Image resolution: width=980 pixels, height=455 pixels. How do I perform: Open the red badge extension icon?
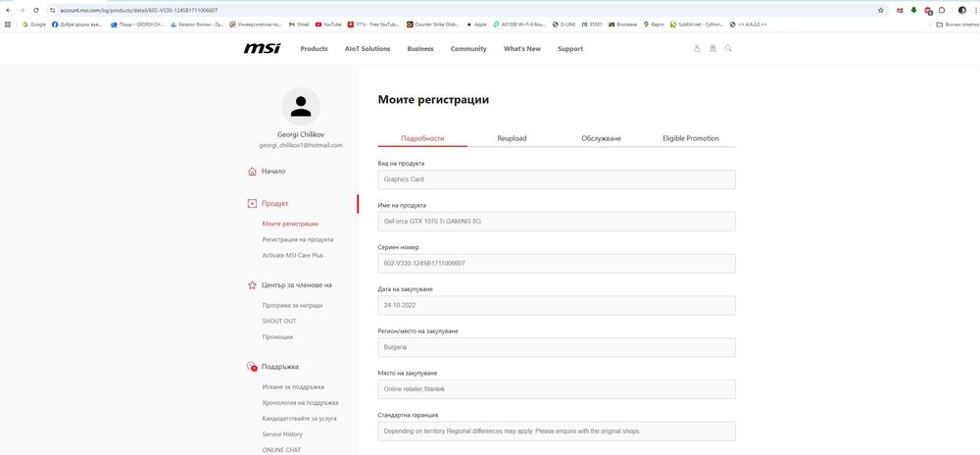[928, 11]
